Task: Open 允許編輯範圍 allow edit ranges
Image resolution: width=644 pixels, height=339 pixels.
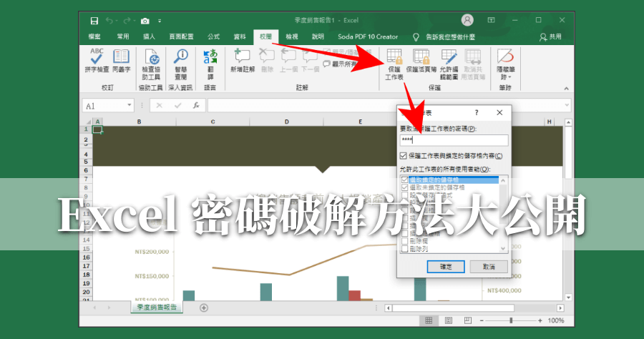Action: [449, 64]
